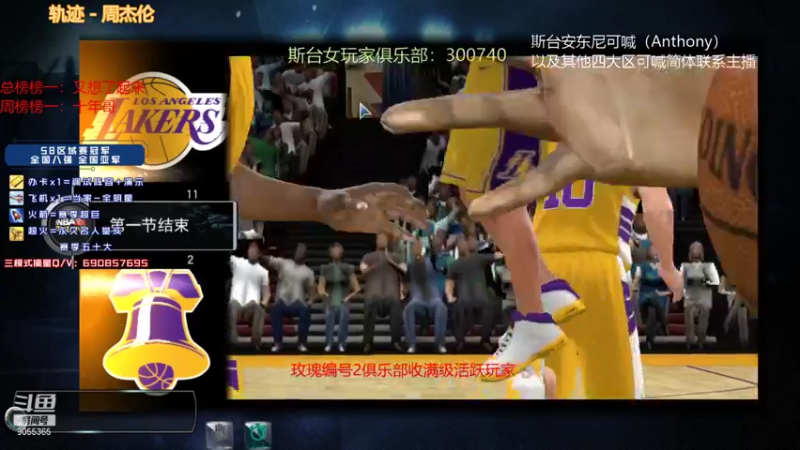The width and height of the screenshot is (800, 450).
Task: Click the gold super rocket icon beside 超火
Action: pyautogui.click(x=16, y=232)
